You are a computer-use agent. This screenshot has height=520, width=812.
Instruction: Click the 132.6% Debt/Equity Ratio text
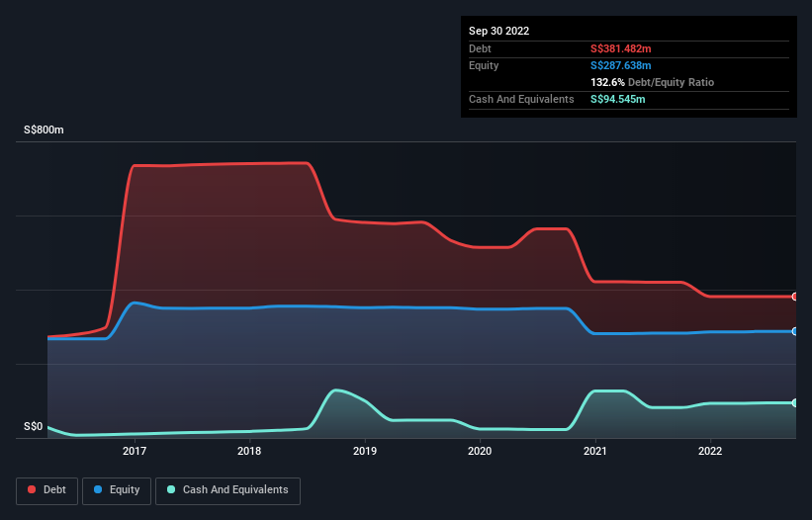(x=652, y=82)
